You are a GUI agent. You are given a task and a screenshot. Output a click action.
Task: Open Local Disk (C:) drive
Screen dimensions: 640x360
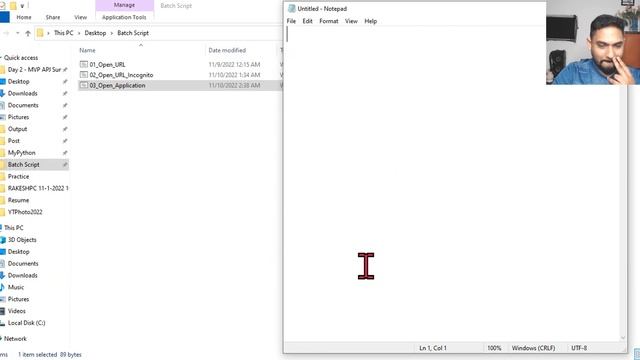(27, 323)
